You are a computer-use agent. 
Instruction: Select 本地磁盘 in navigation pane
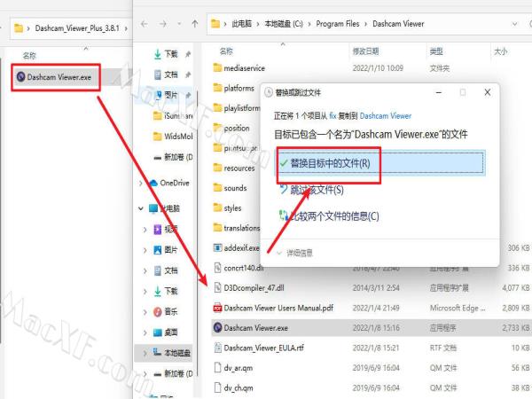tap(171, 353)
